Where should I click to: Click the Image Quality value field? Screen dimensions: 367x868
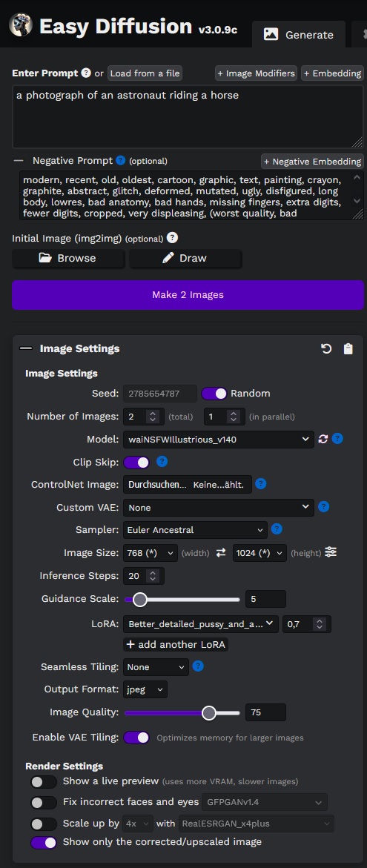click(x=265, y=712)
